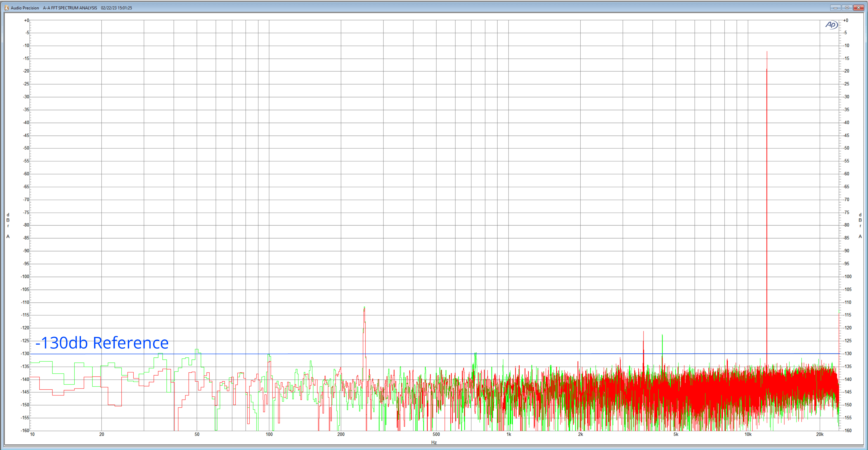Image resolution: width=868 pixels, height=450 pixels.
Task: Select the 'A-A FFT SPECTRUM ANALYSIS' title text
Action: tap(70, 8)
